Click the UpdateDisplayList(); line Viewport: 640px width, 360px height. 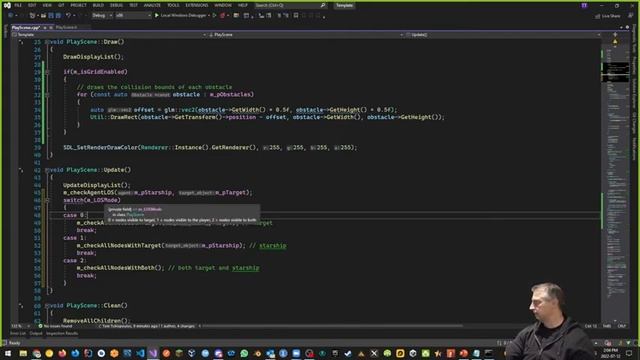(97, 185)
